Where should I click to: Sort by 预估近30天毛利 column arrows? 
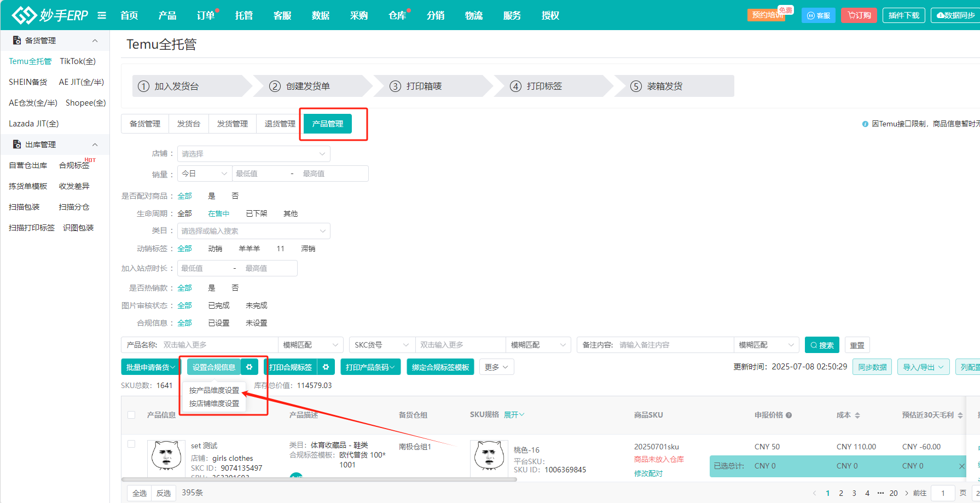coord(960,415)
